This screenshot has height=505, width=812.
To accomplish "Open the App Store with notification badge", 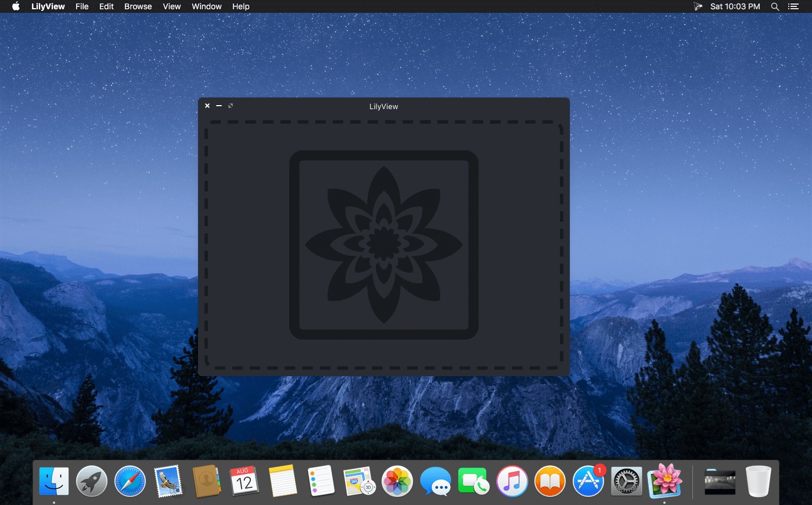I will (588, 482).
